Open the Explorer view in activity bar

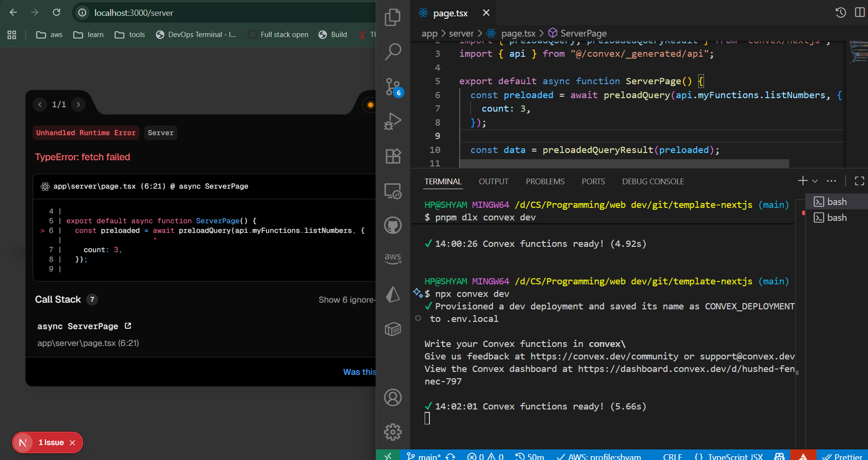point(392,17)
